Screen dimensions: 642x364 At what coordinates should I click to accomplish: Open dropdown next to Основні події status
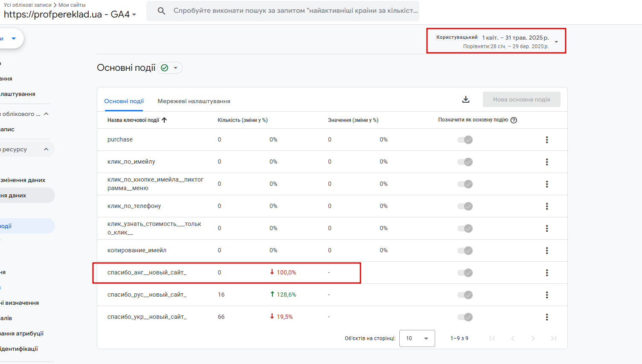(x=175, y=68)
